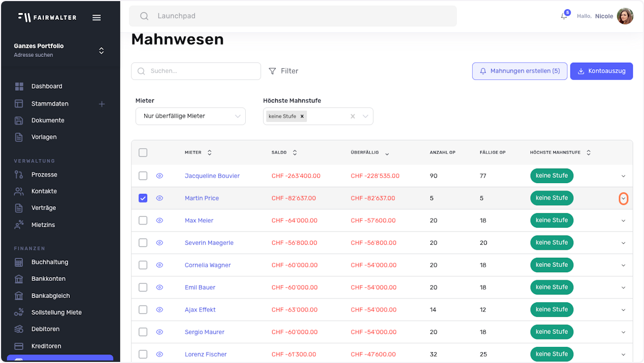This screenshot has height=363, width=644.
Task: Open the Lorenz Fischer tenant link
Action: click(x=206, y=354)
